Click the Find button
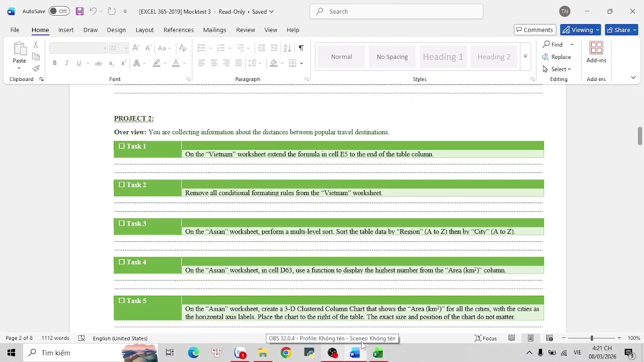644x362 pixels. click(553, 44)
